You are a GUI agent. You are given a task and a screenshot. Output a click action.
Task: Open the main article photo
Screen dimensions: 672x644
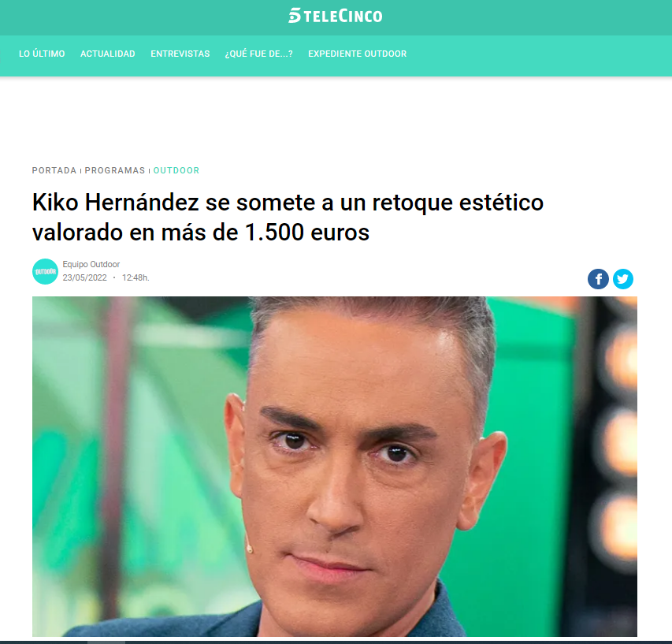click(x=335, y=467)
